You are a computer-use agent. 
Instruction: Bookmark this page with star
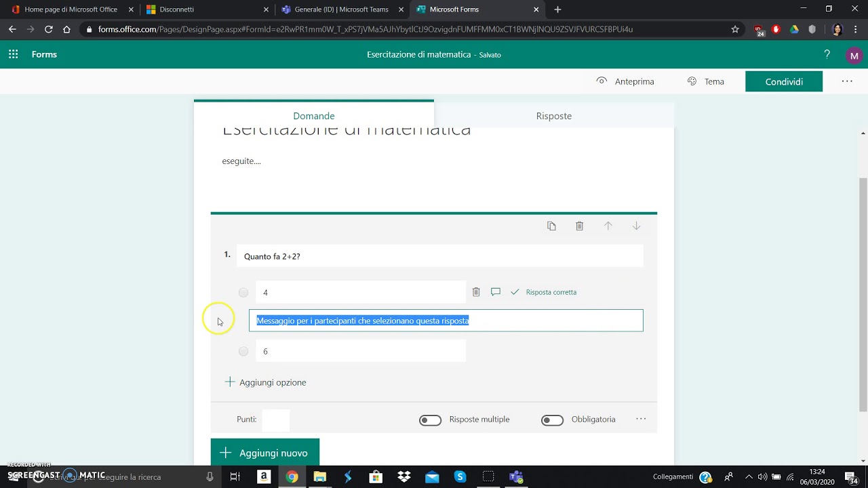pos(735,29)
